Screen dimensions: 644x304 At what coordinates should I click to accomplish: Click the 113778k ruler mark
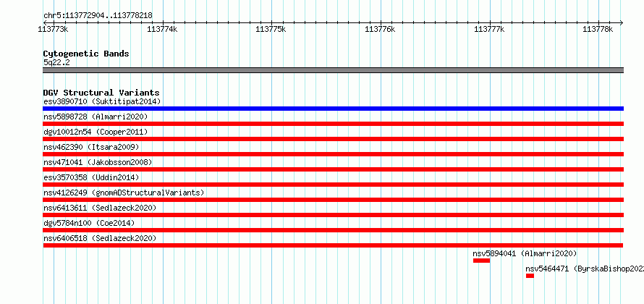[x=598, y=29]
